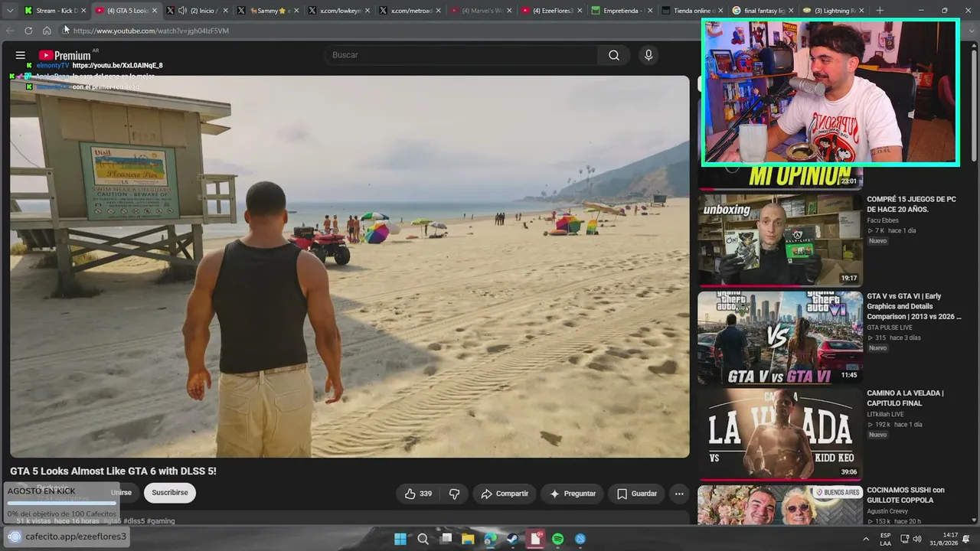This screenshot has width=980, height=551.
Task: Navigate back in the browser
Action: click(x=10, y=31)
